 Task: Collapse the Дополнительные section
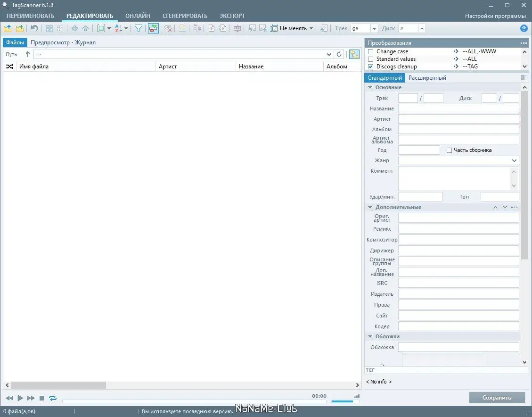pyautogui.click(x=370, y=207)
